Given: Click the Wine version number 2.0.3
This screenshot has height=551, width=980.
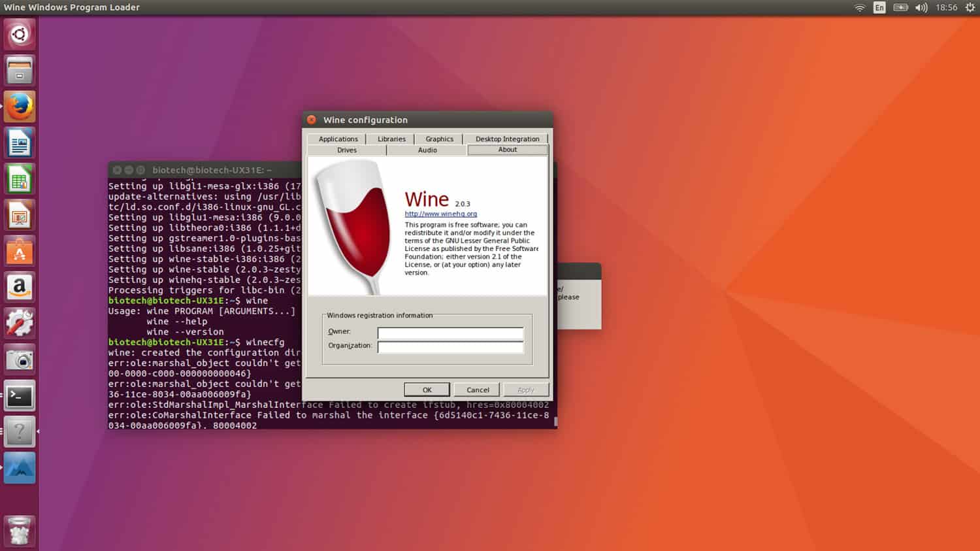Looking at the screenshot, I should coord(463,204).
